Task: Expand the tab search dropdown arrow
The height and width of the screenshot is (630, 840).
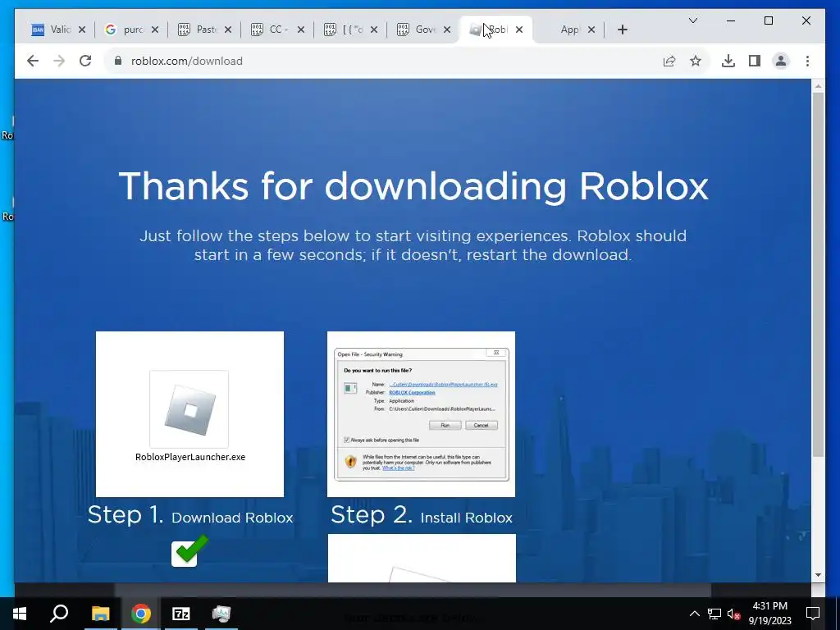Action: point(692,21)
